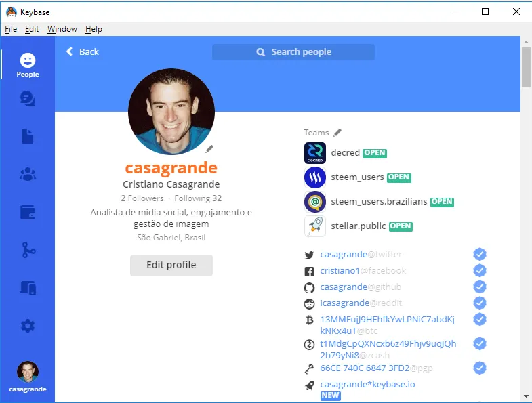The width and height of the screenshot is (532, 403).
Task: Click the orange casagrande username
Action: point(171,168)
